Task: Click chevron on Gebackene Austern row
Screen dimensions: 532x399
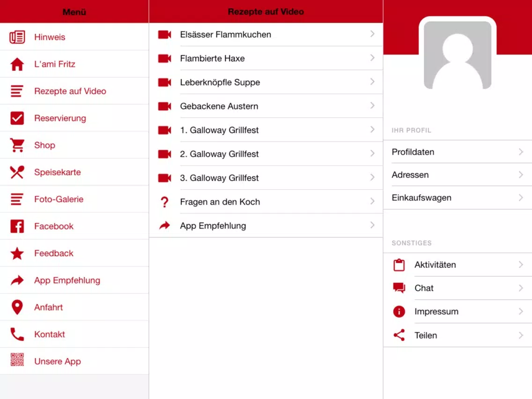Action: pyautogui.click(x=372, y=105)
